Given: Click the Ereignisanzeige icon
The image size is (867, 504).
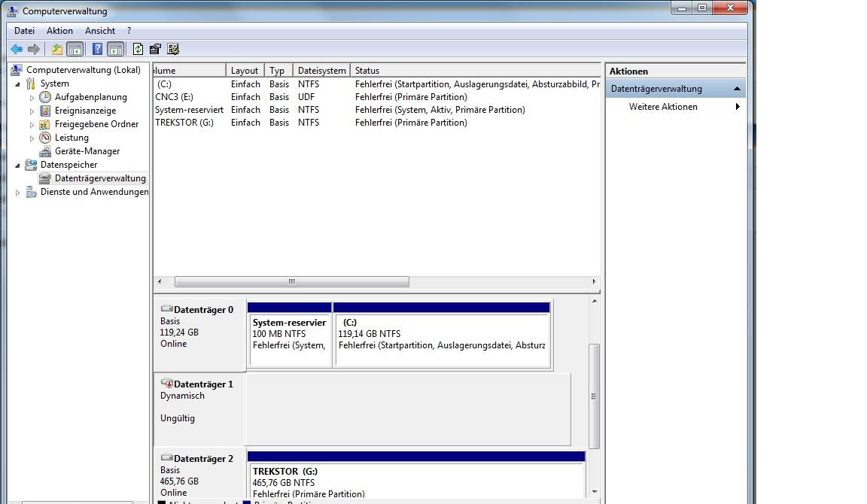Looking at the screenshot, I should pyautogui.click(x=45, y=111).
